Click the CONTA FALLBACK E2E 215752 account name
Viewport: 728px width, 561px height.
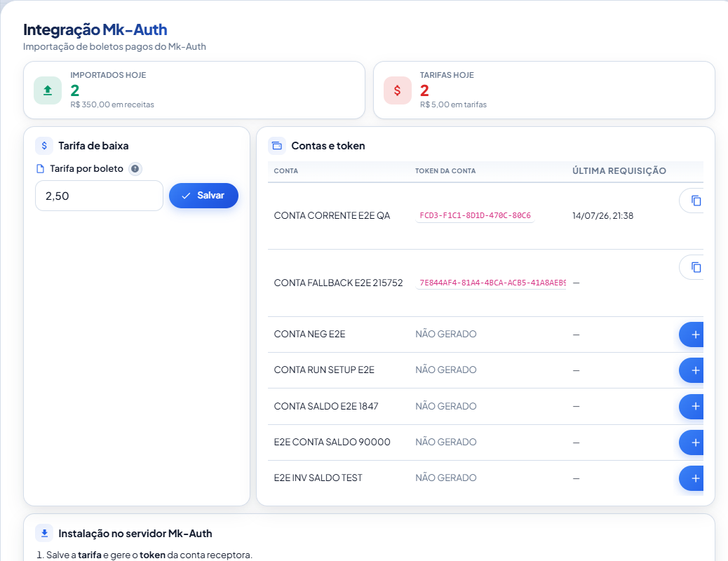click(x=339, y=283)
